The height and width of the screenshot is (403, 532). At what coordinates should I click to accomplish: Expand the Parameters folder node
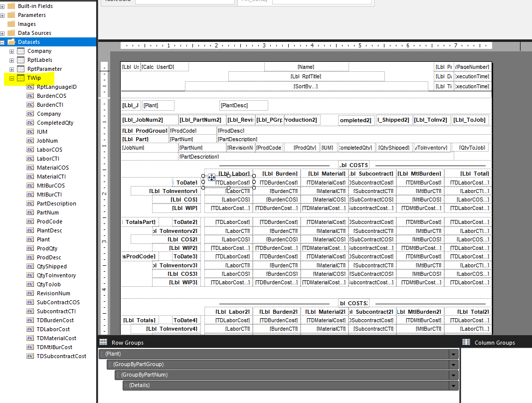(x=2, y=15)
